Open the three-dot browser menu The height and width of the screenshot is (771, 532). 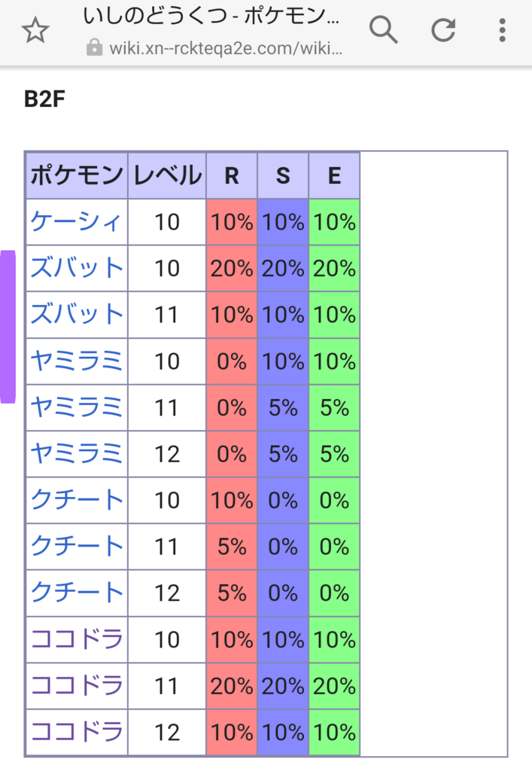click(502, 30)
